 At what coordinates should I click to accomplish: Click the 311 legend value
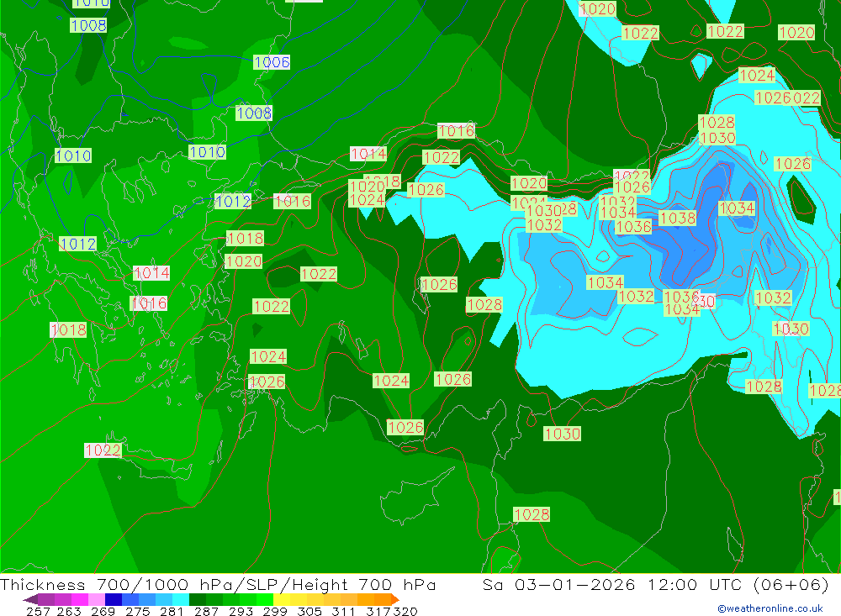[343, 611]
